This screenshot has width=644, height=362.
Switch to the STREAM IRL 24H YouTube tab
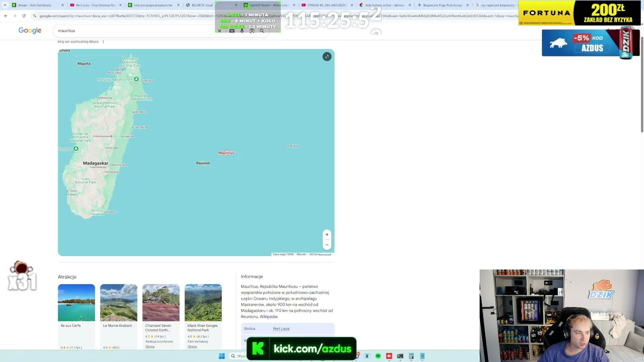(327, 5)
